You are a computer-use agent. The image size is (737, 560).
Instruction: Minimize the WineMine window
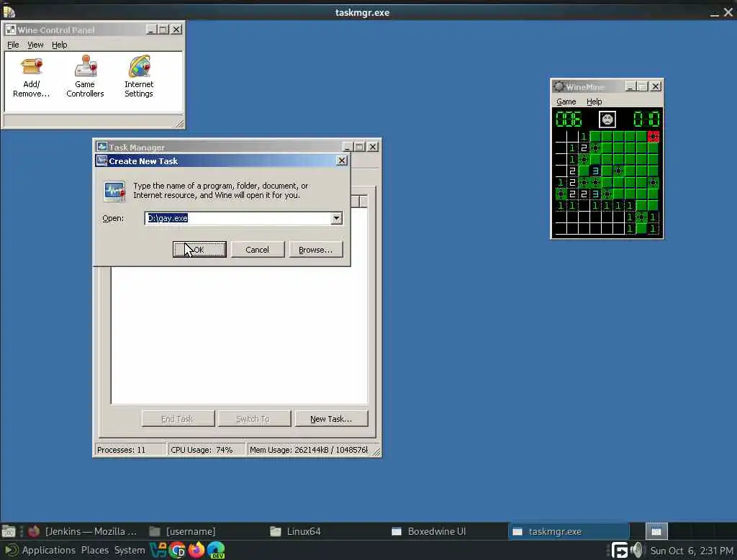pos(630,86)
